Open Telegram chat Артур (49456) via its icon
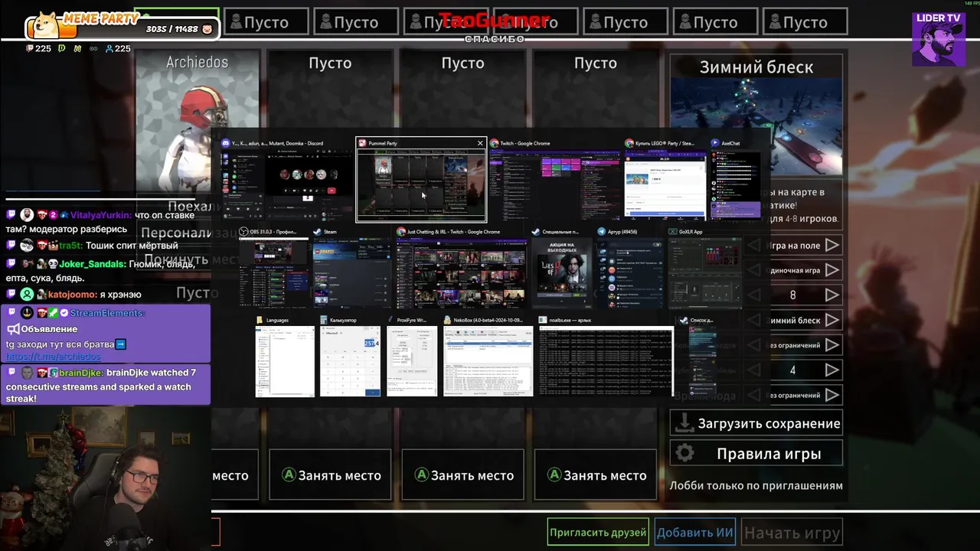980x551 pixels. 602,232
